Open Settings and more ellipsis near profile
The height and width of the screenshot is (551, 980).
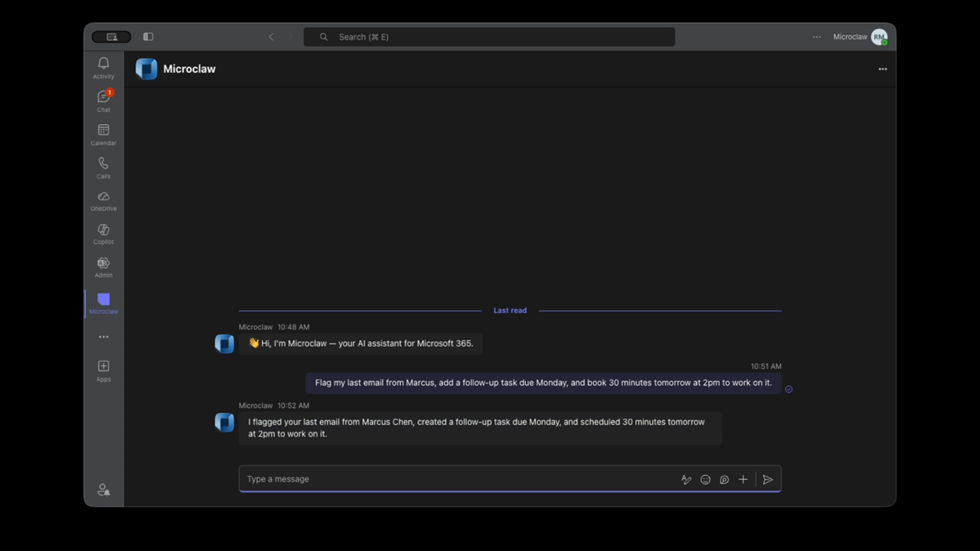point(817,37)
